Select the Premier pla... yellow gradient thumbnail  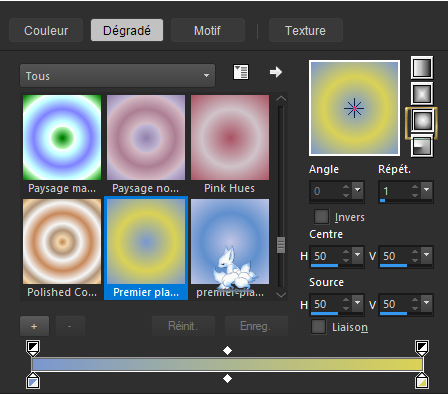[146, 241]
